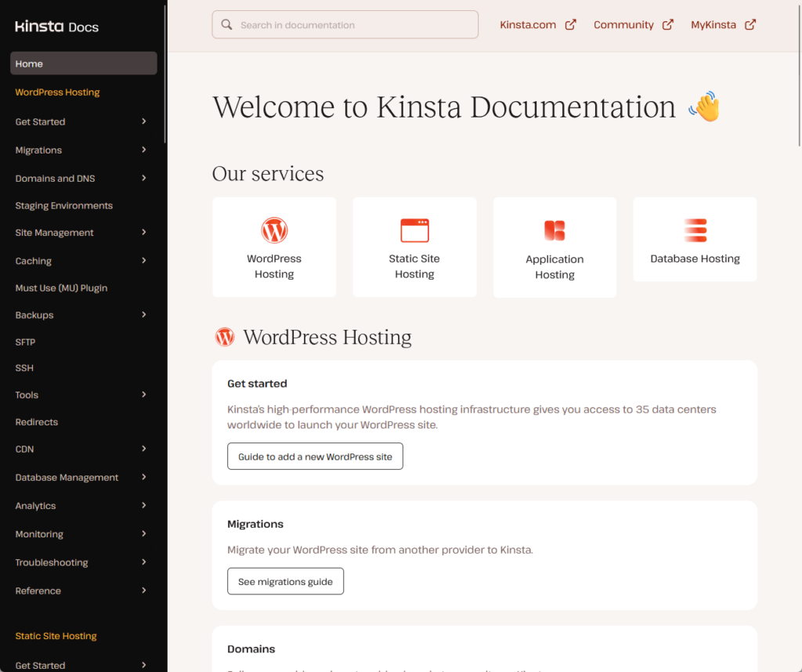Viewport: 802px width, 672px height.
Task: Open the Application Hosting card label
Action: coord(555,266)
